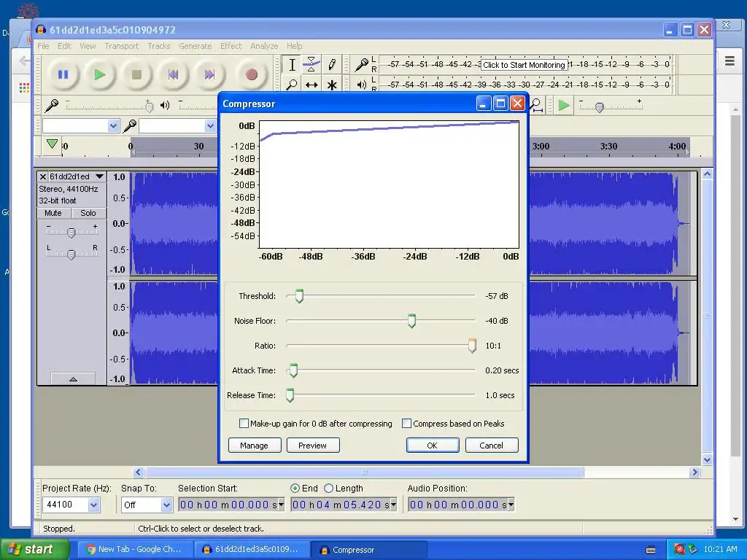
Task: Click OK to apply the Compressor
Action: [x=433, y=446]
